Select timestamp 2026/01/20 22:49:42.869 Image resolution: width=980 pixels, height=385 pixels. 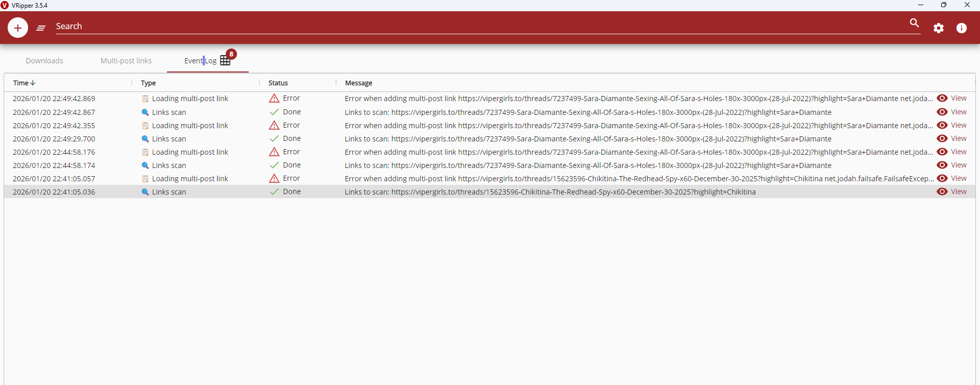point(54,99)
